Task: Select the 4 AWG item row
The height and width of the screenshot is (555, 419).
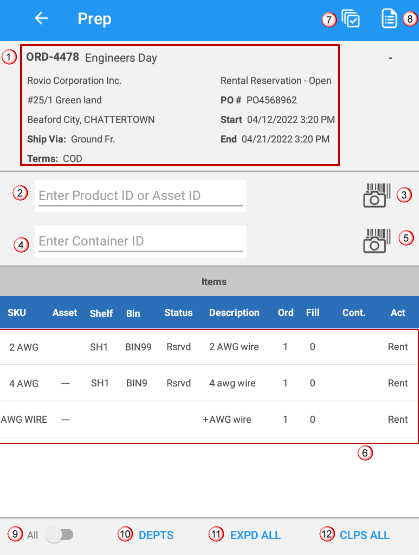Action: click(x=209, y=383)
